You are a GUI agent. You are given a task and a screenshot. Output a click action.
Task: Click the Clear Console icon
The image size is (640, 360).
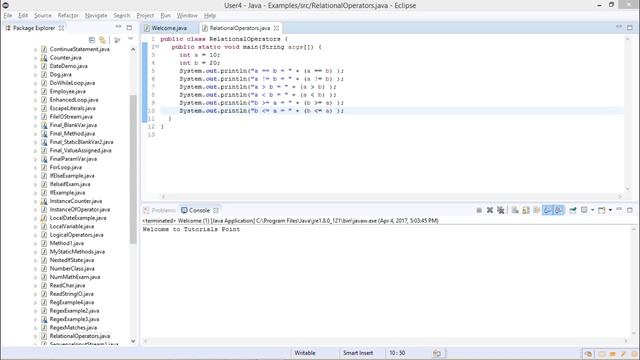pyautogui.click(x=515, y=210)
